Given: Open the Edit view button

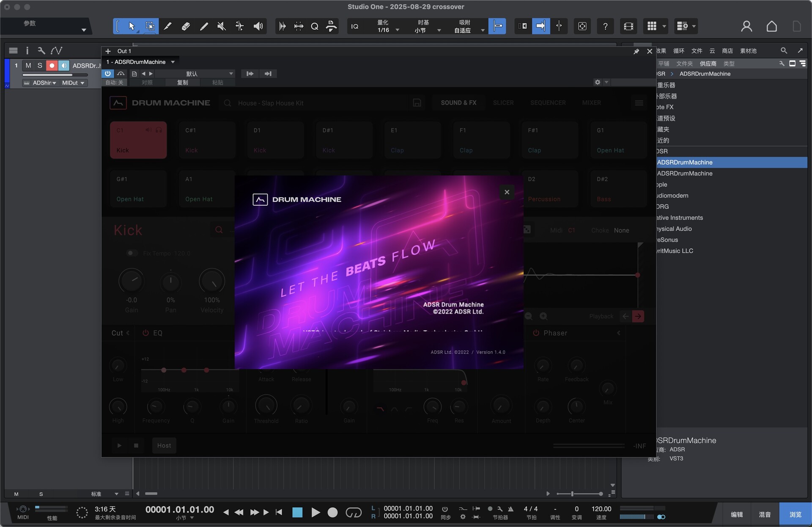Looking at the screenshot, I should tap(737, 514).
